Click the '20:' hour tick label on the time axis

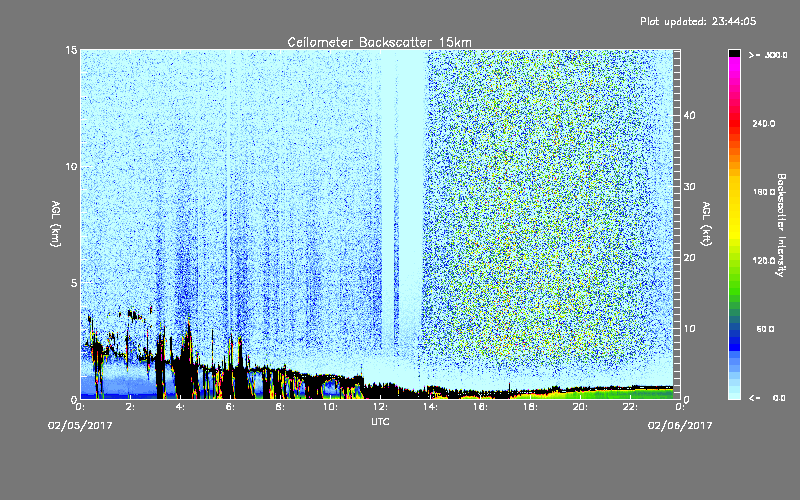(580, 407)
